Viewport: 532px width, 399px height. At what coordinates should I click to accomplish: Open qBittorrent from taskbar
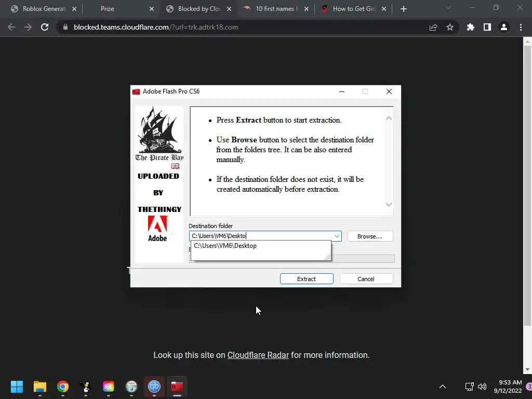tap(154, 387)
